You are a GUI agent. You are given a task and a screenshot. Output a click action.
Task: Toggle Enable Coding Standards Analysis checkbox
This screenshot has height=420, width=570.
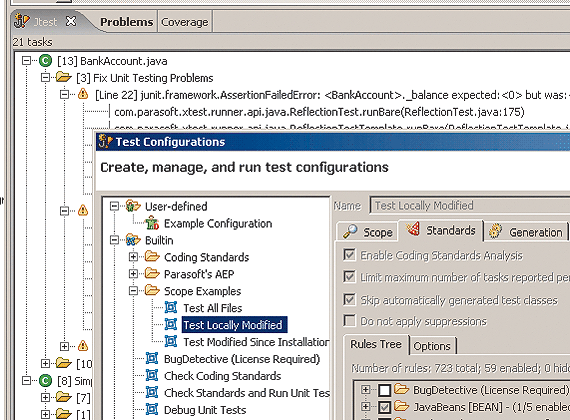(349, 255)
